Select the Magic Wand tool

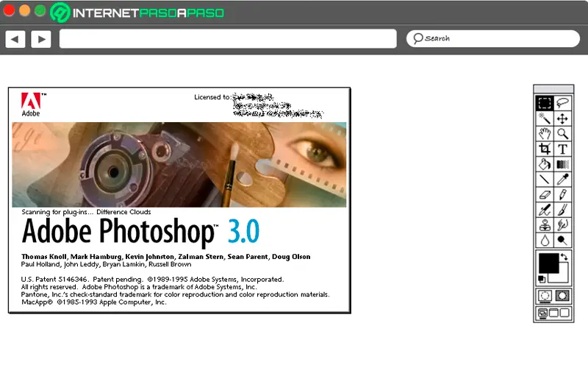(545, 118)
